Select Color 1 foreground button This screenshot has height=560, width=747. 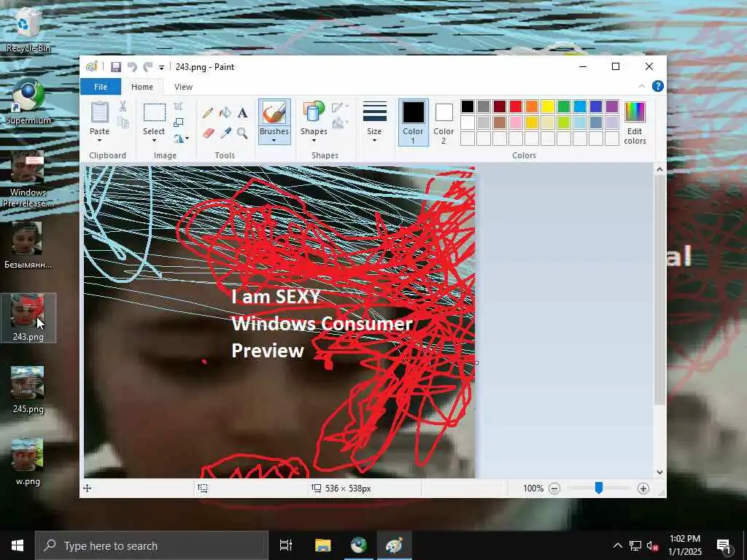[x=413, y=122]
